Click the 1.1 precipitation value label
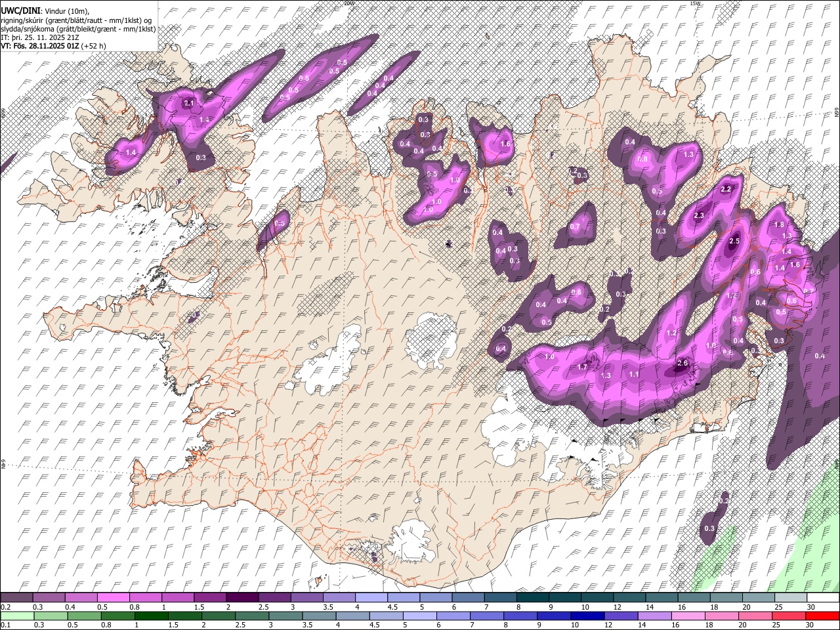Image resolution: width=840 pixels, height=630 pixels. pos(634,374)
